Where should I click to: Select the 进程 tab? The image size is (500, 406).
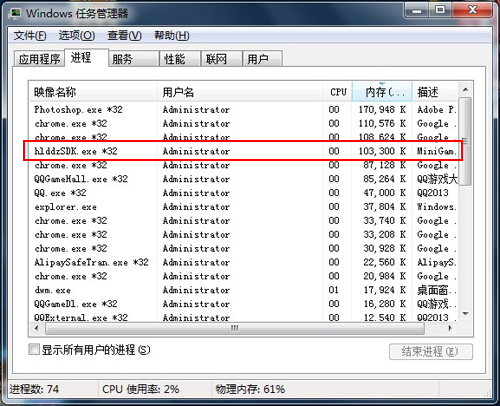tap(86, 58)
